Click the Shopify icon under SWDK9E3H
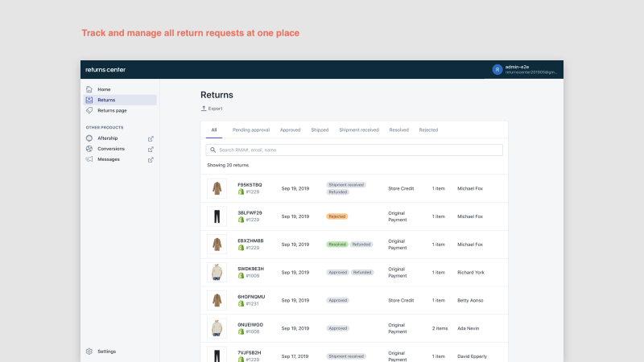This screenshot has height=362, width=644. click(x=241, y=275)
